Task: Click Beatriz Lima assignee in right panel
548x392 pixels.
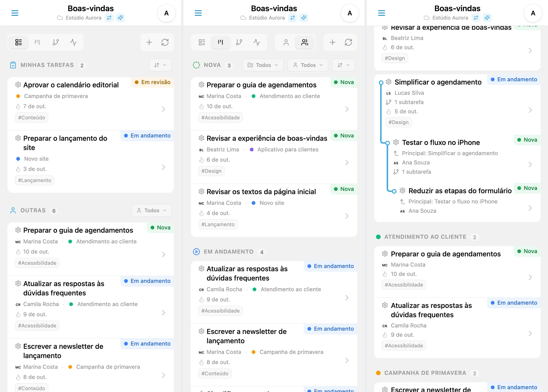Action: [407, 38]
